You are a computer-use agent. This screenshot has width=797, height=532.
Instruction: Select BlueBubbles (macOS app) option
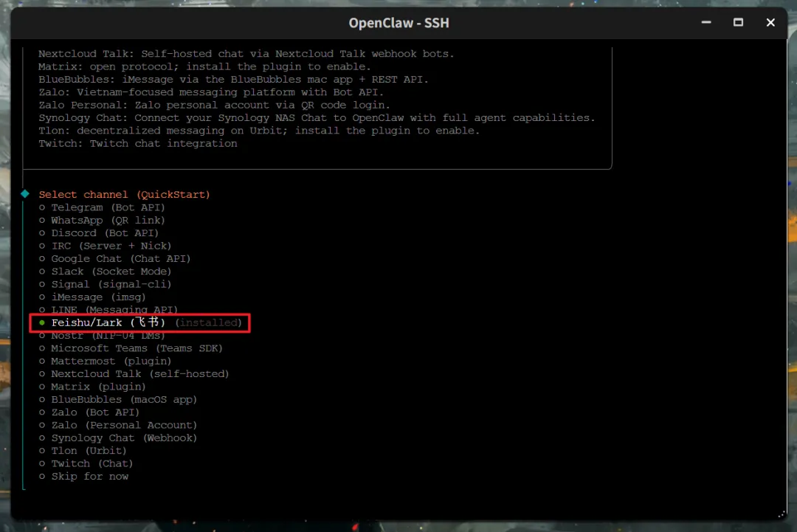(118, 399)
